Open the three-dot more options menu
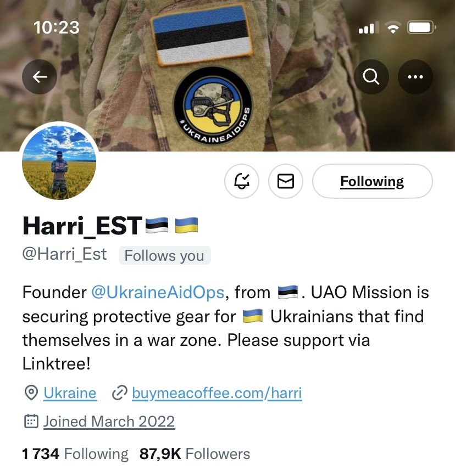 tap(415, 76)
